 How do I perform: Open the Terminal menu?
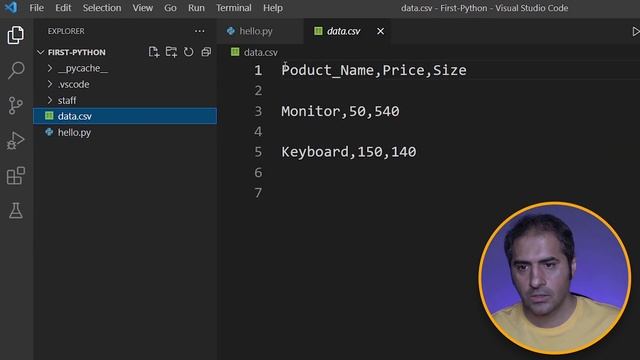point(233,8)
